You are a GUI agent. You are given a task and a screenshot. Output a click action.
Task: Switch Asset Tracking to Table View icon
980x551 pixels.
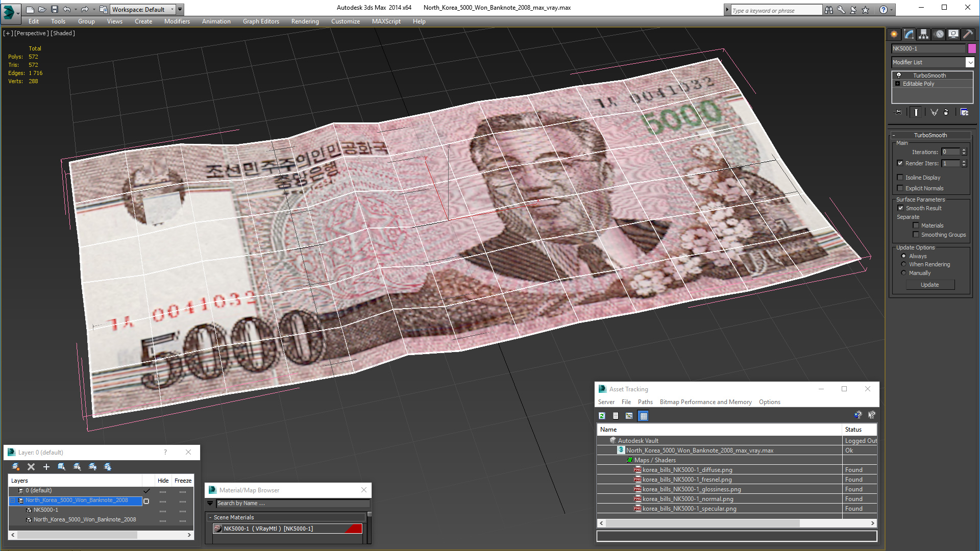(x=644, y=416)
